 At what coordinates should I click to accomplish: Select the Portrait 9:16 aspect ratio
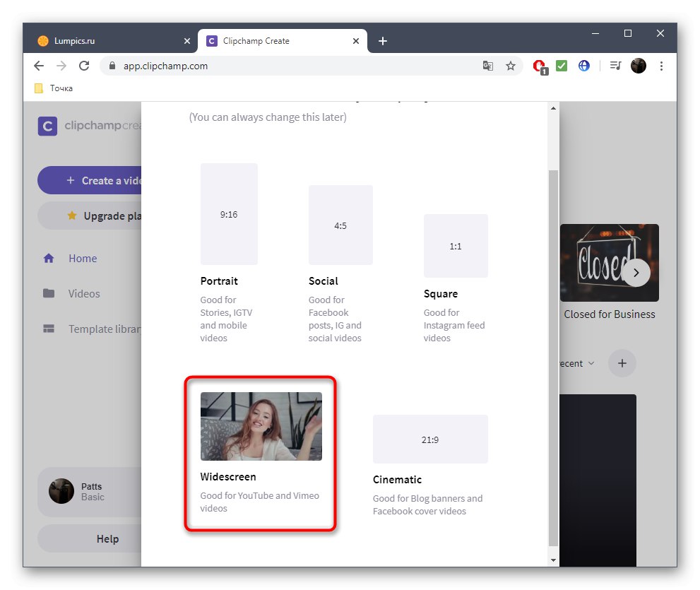click(x=228, y=214)
